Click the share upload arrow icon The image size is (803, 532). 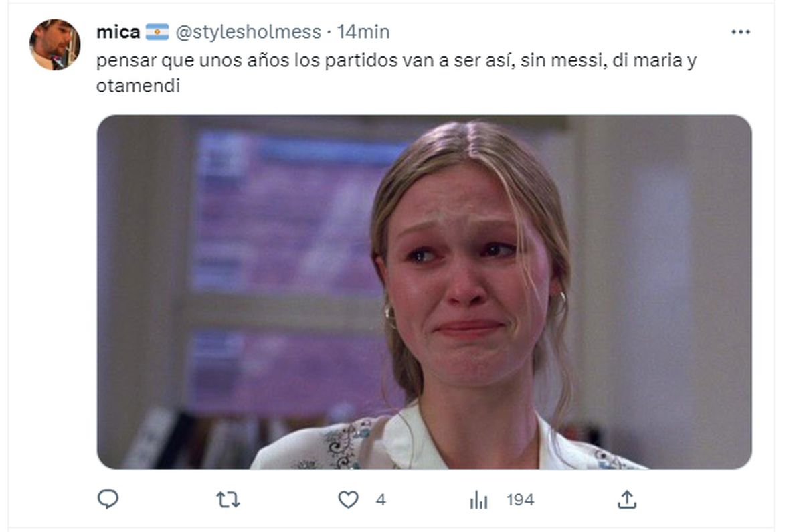pyautogui.click(x=626, y=499)
